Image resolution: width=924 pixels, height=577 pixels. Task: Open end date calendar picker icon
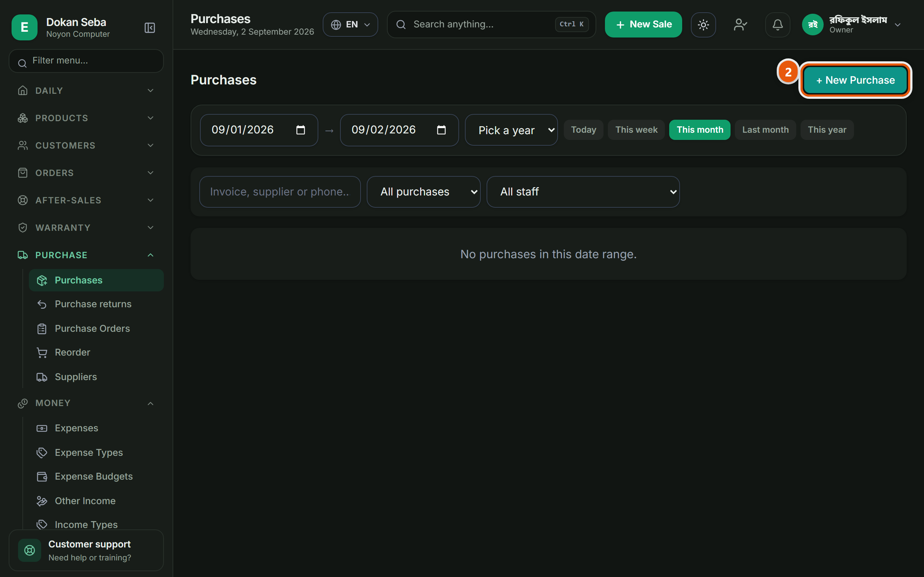[x=441, y=130]
